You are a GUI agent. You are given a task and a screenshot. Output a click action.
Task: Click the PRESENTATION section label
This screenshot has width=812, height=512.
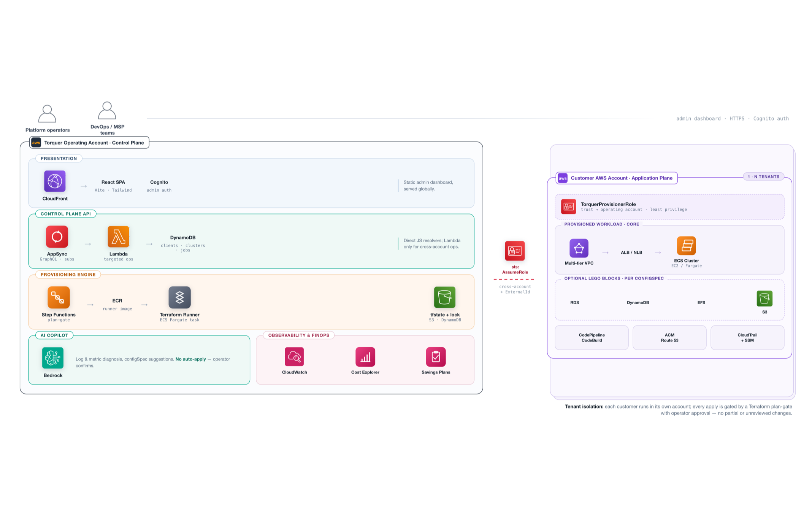(x=59, y=159)
